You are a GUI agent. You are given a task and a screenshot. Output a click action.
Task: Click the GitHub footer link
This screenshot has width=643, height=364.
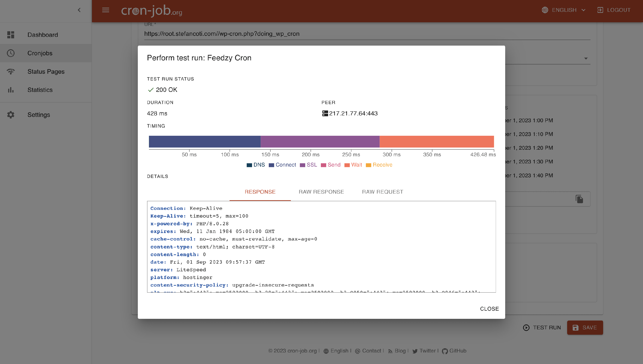pyautogui.click(x=457, y=351)
